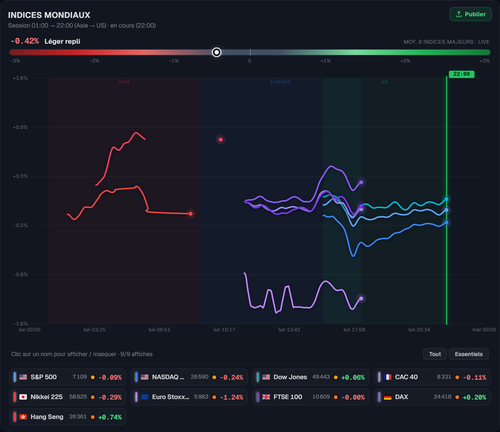The width and height of the screenshot is (500, 432).
Task: Click the orange status dot in CAC 40 chip
Action: click(x=457, y=377)
